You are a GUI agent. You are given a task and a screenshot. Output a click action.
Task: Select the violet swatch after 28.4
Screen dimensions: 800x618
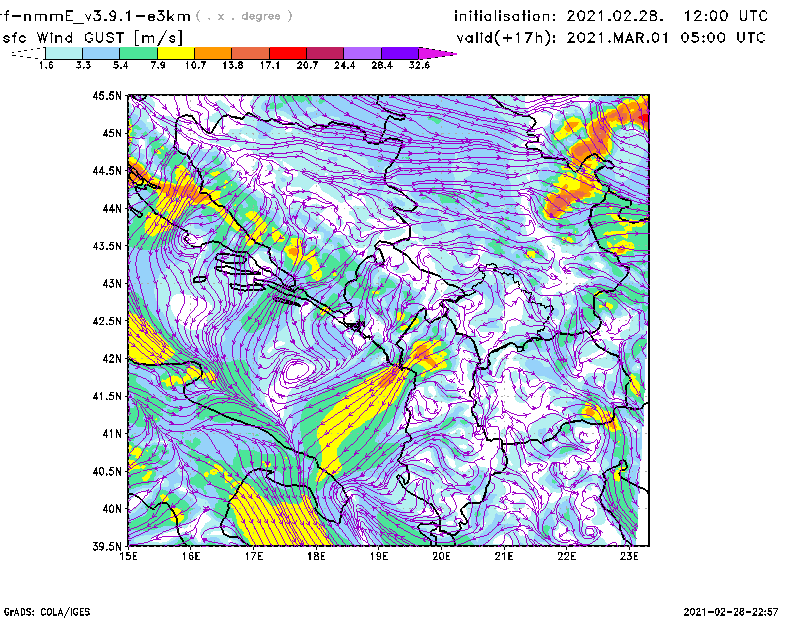pyautogui.click(x=400, y=53)
